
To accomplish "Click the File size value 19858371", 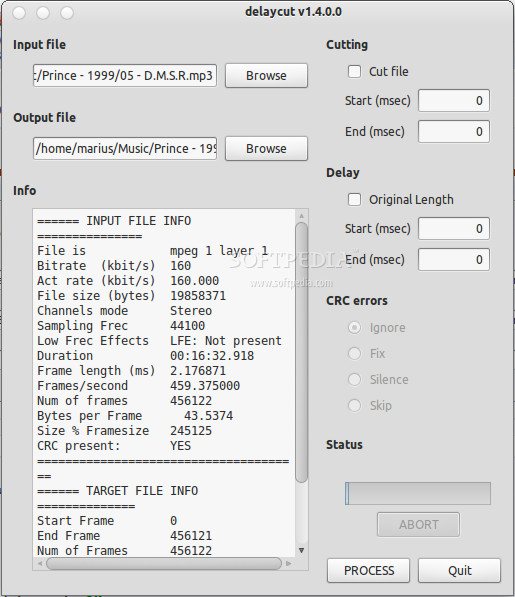I will click(198, 295).
